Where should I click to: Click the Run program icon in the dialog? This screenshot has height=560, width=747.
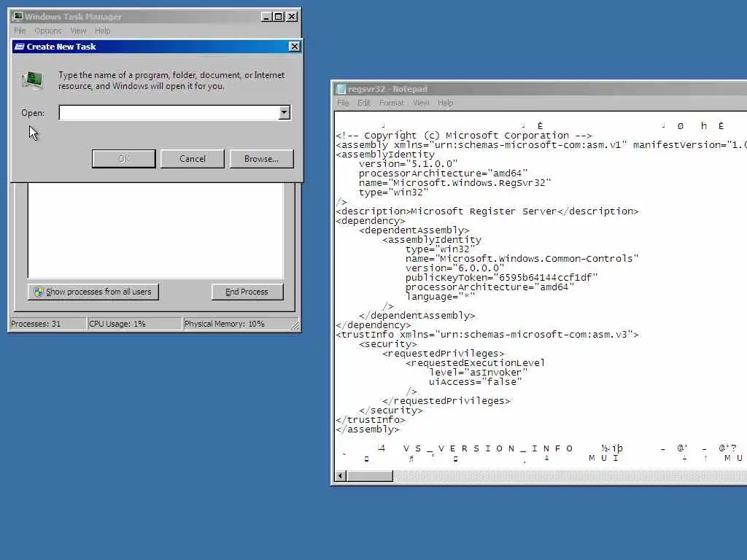click(33, 80)
